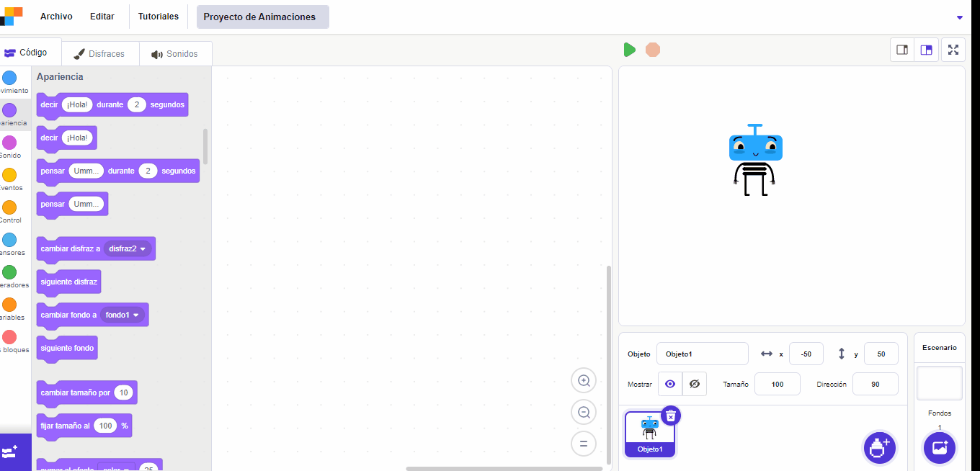Switch to the Sonidos tab
This screenshot has height=471, width=980.
point(174,54)
